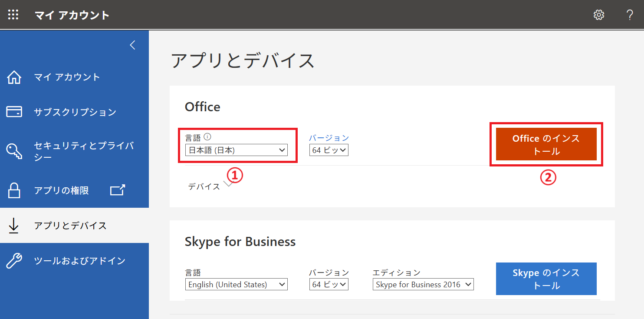Click the key icon for セキュリティとプライバシー
644x319 pixels.
pyautogui.click(x=14, y=151)
